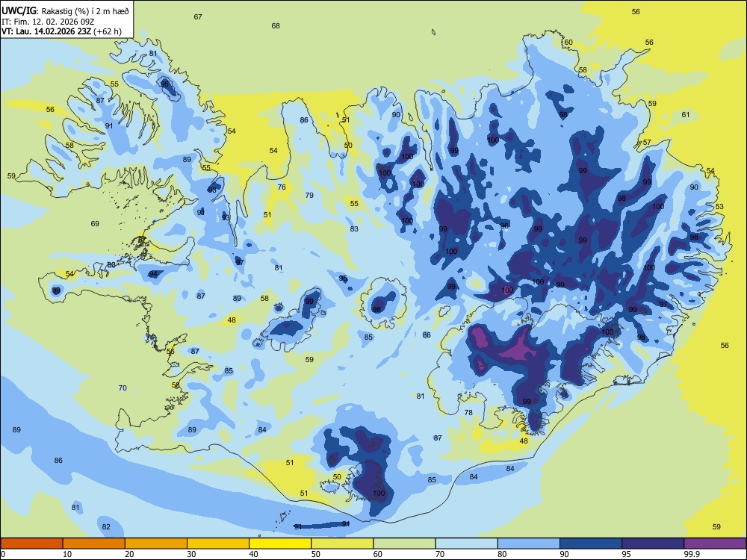
Task: Click the value '57' on the northeast coast
Action: click(x=646, y=142)
